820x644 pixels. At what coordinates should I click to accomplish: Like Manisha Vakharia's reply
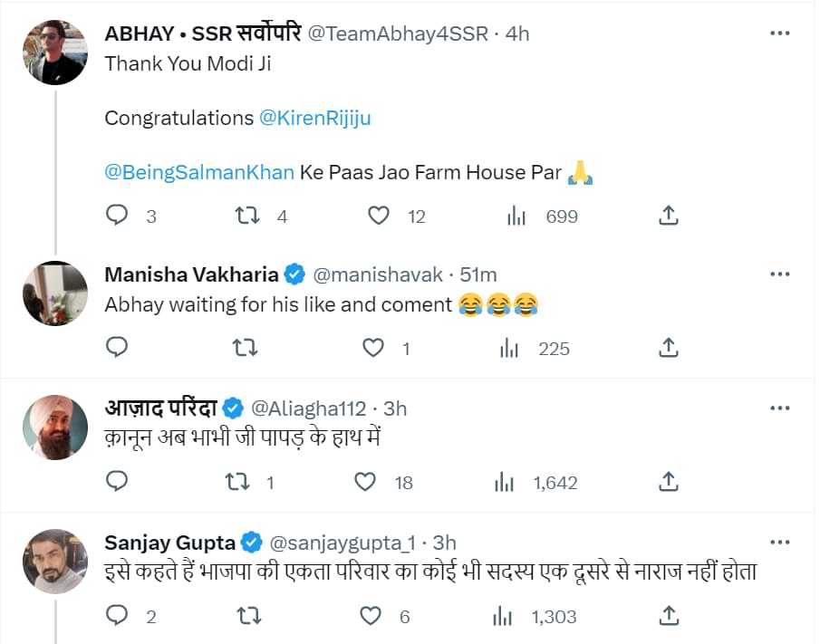pyautogui.click(x=373, y=348)
